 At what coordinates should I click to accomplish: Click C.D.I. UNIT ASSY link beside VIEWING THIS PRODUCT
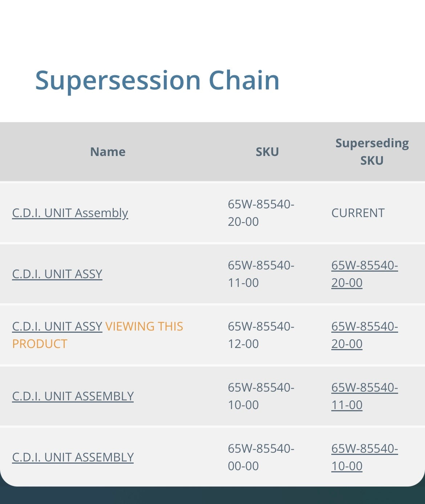(57, 326)
